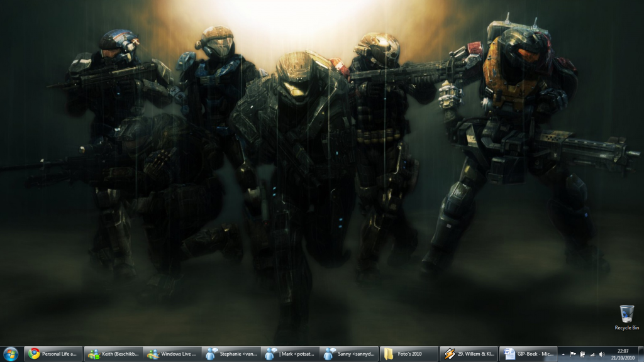Click Show Desktop strip at taskbar end
The image size is (644, 362).
(641, 354)
